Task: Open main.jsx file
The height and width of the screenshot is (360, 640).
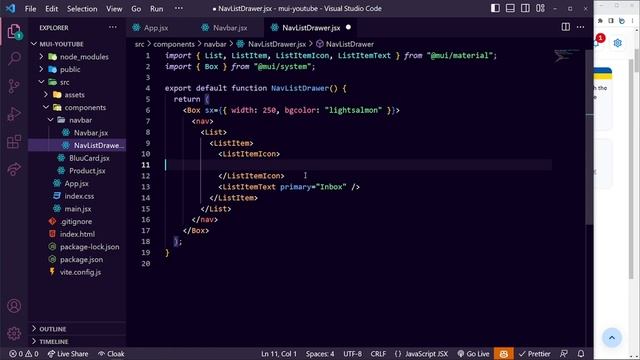Action: click(78, 209)
